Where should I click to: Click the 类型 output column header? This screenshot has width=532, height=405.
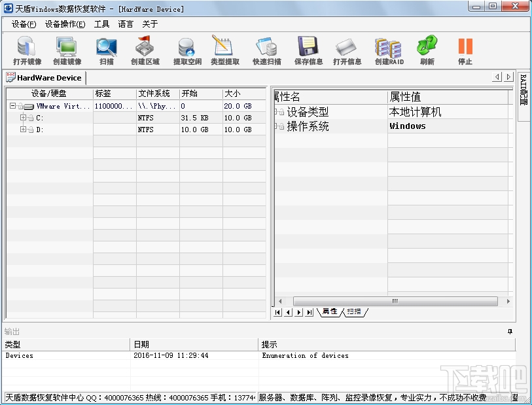66,345
